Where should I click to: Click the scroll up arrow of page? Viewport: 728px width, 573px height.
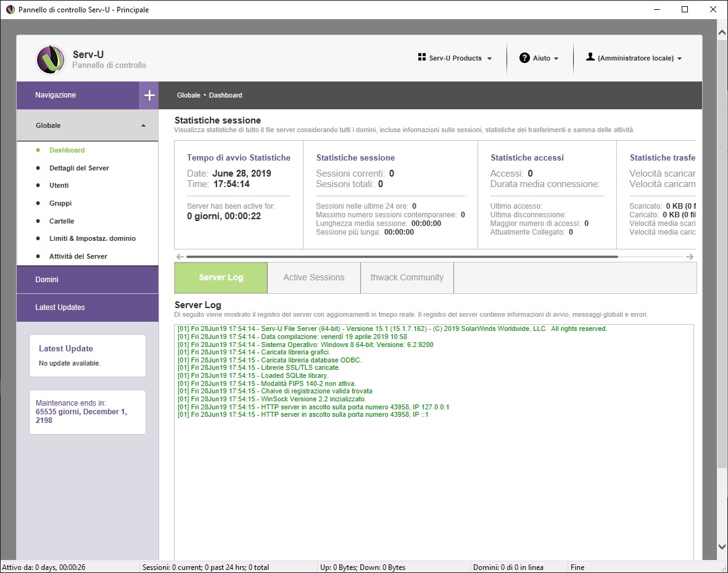tap(722, 33)
